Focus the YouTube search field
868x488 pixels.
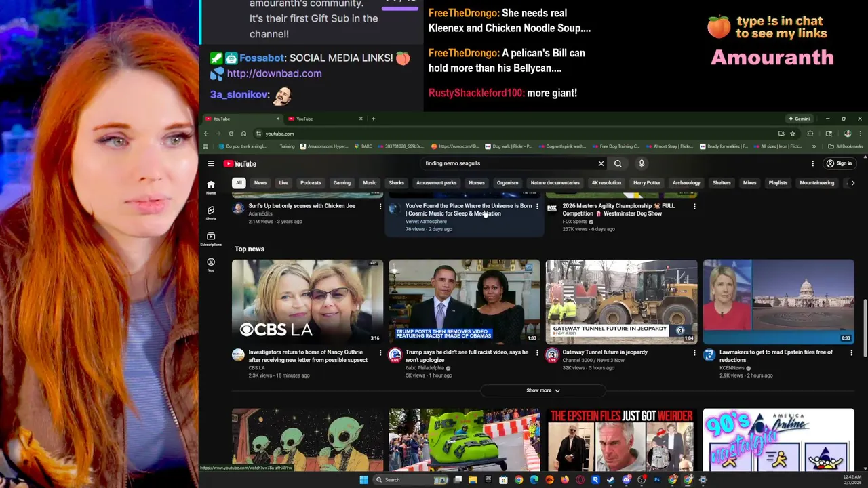pyautogui.click(x=509, y=163)
